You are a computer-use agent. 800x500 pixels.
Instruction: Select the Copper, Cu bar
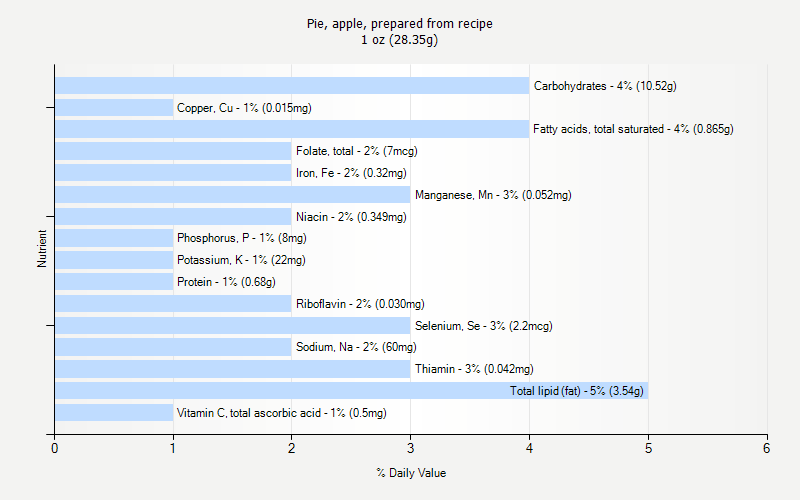[x=114, y=108]
